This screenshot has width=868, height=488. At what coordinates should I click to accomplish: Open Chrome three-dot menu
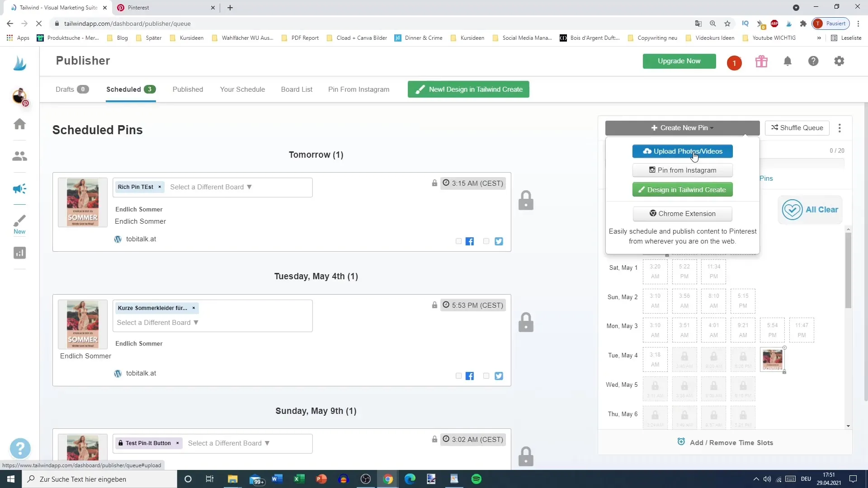pos(858,23)
